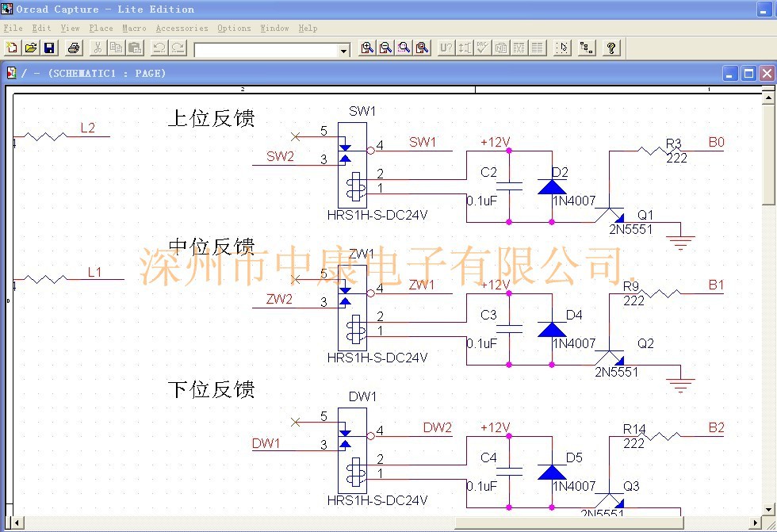
Task: Click the Save Document icon
Action: pyautogui.click(x=50, y=48)
